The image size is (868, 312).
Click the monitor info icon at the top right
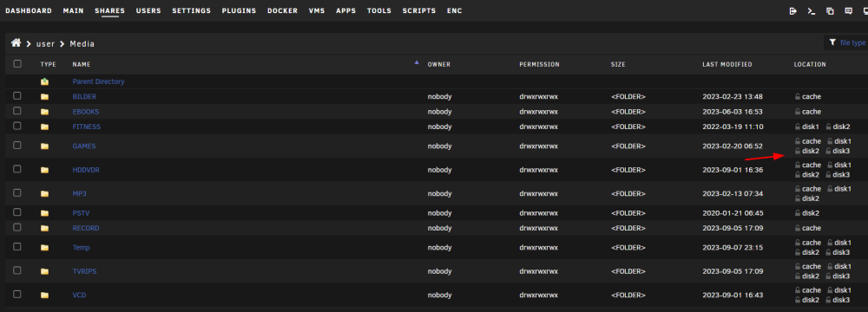coord(865,10)
